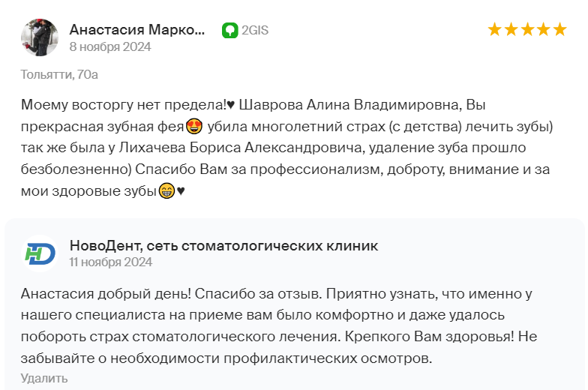Select the fifth rating star
The image size is (588, 390).
coord(559,29)
